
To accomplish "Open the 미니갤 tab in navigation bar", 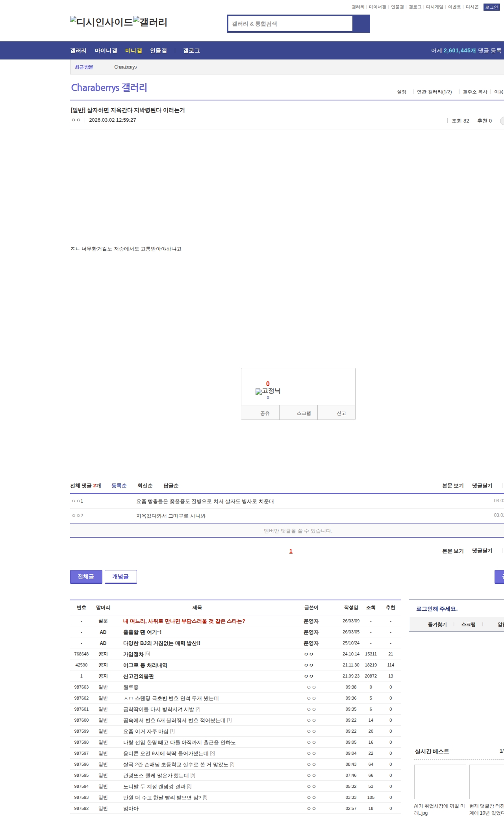I will [x=133, y=51].
